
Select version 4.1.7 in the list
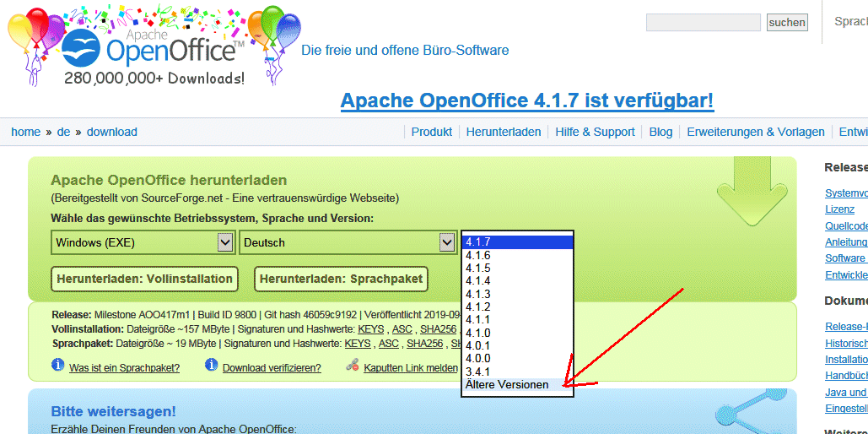tap(517, 242)
